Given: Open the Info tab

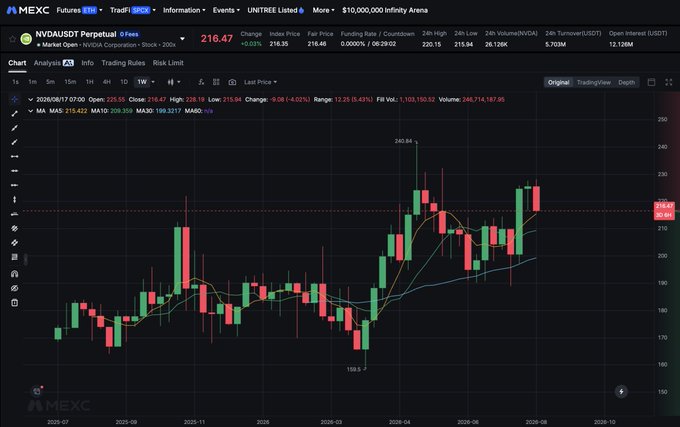Looking at the screenshot, I should [x=88, y=63].
